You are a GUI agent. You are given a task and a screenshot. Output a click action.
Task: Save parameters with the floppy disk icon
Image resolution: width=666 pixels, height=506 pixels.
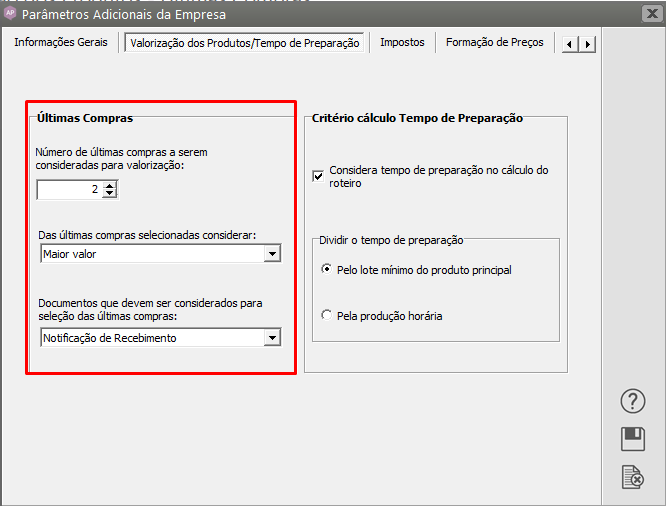coord(633,439)
